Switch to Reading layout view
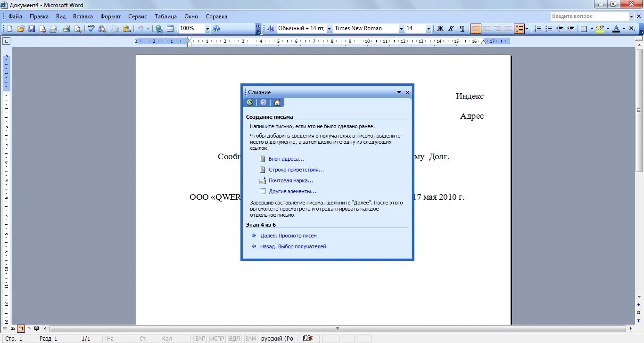The width and height of the screenshot is (644, 343). [36, 328]
